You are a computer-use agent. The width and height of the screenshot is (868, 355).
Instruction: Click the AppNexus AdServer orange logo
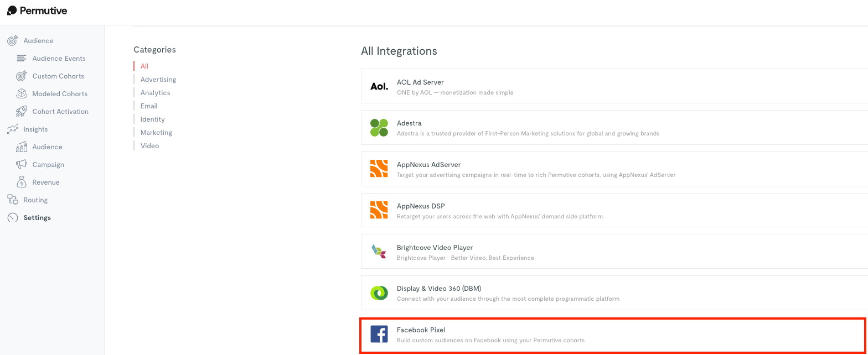pyautogui.click(x=379, y=169)
